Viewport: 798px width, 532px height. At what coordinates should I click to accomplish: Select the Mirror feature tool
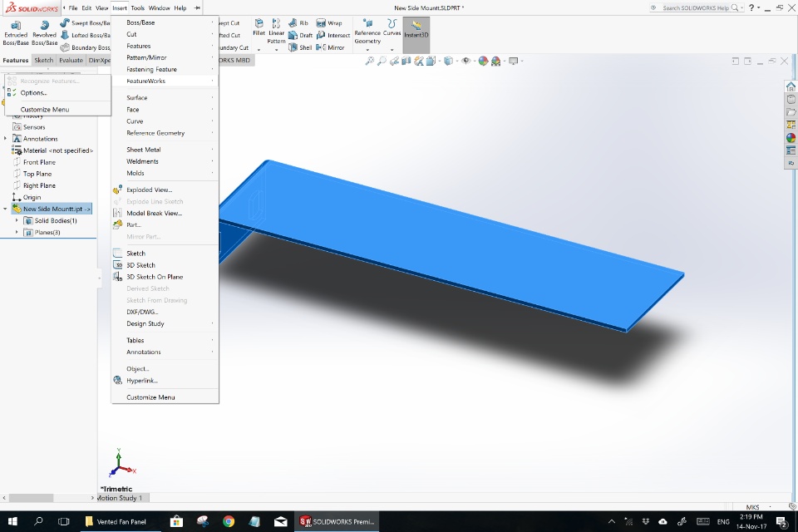pos(330,47)
